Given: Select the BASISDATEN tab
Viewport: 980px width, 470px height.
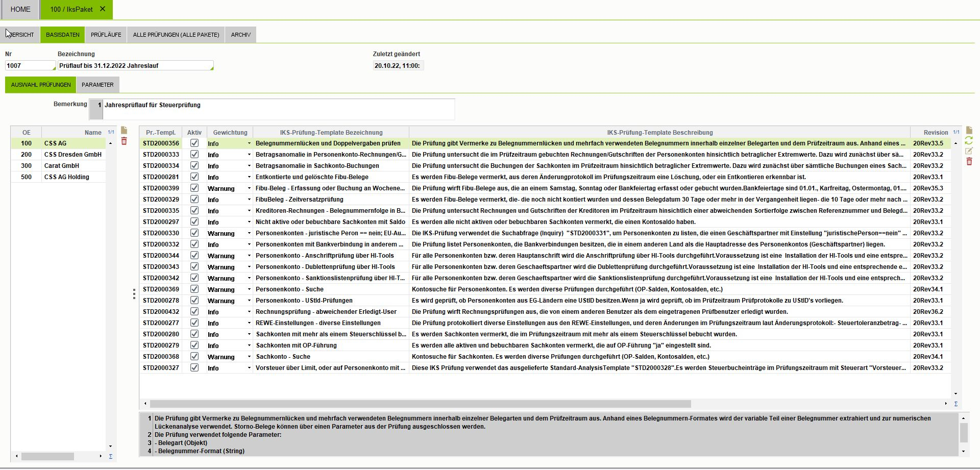Looking at the screenshot, I should coord(63,35).
